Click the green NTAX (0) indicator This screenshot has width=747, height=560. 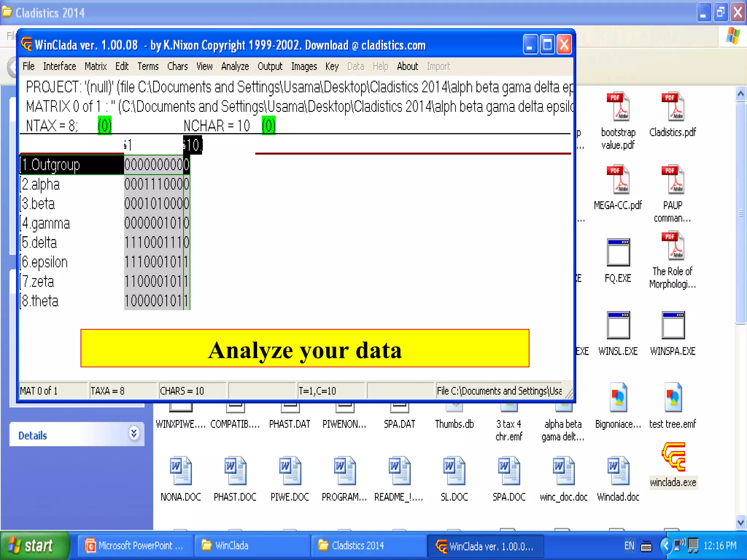105,126
